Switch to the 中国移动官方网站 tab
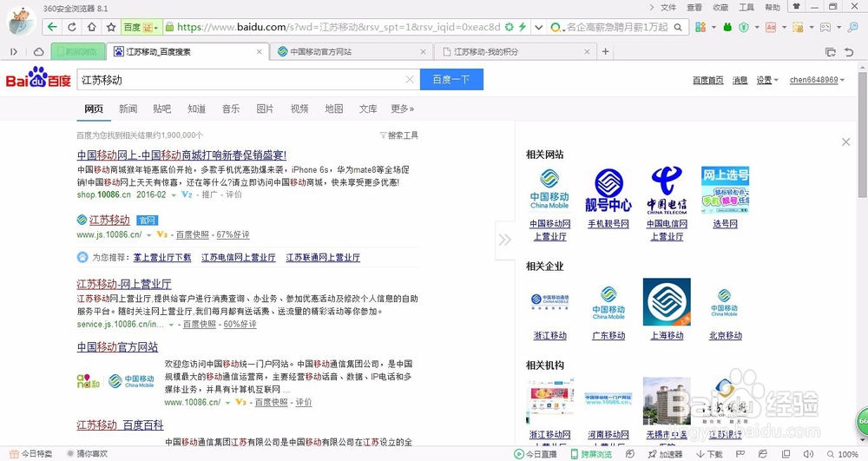Viewport: 868px width, 461px height. coord(351,51)
